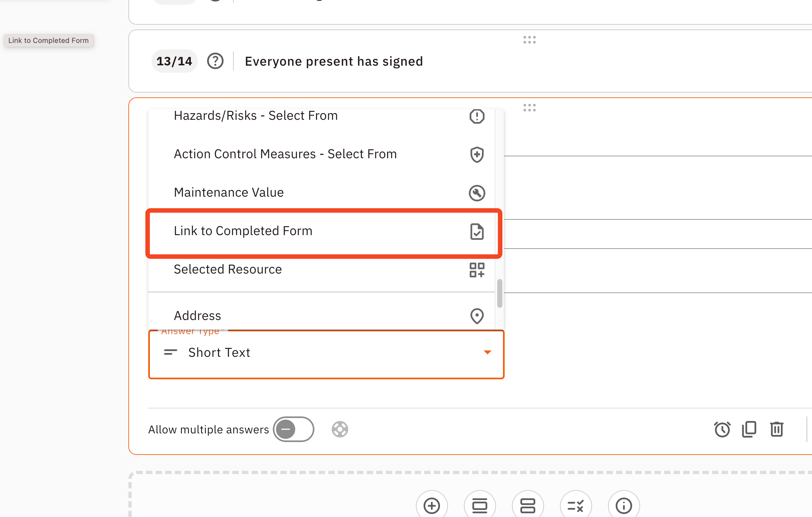Choose Maintenance Value from the list
The width and height of the screenshot is (812, 517).
click(x=324, y=193)
